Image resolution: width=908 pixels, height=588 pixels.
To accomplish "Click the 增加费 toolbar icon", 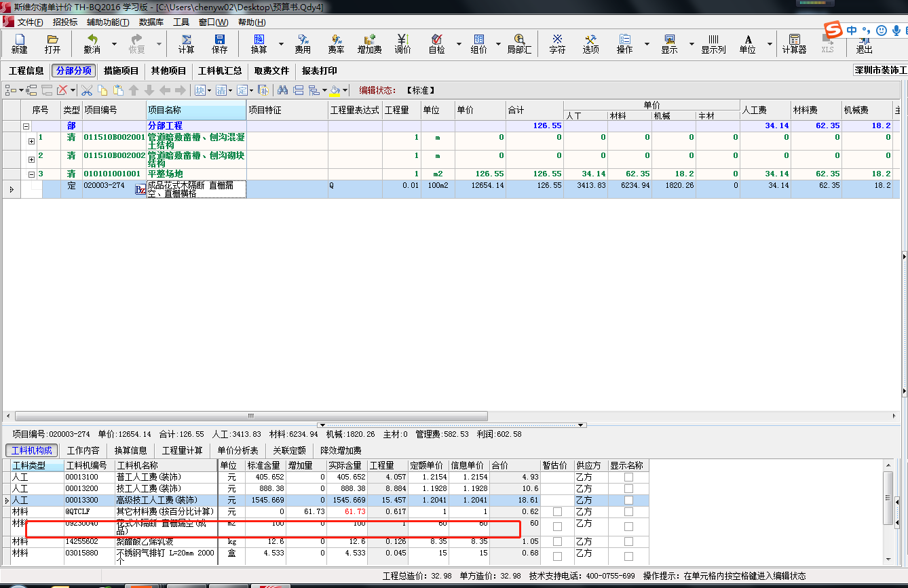I will [369, 44].
